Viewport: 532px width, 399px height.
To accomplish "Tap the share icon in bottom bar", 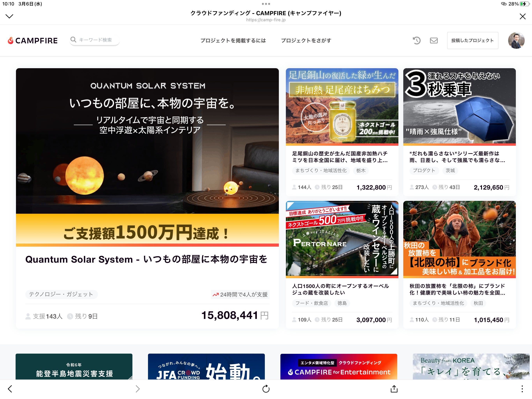I will pyautogui.click(x=394, y=389).
